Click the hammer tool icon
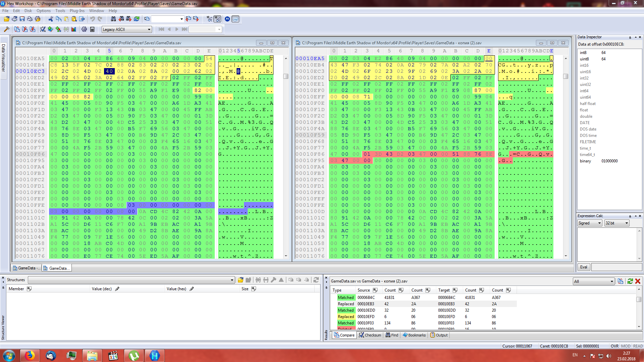This screenshot has width=644, height=362. point(7,30)
